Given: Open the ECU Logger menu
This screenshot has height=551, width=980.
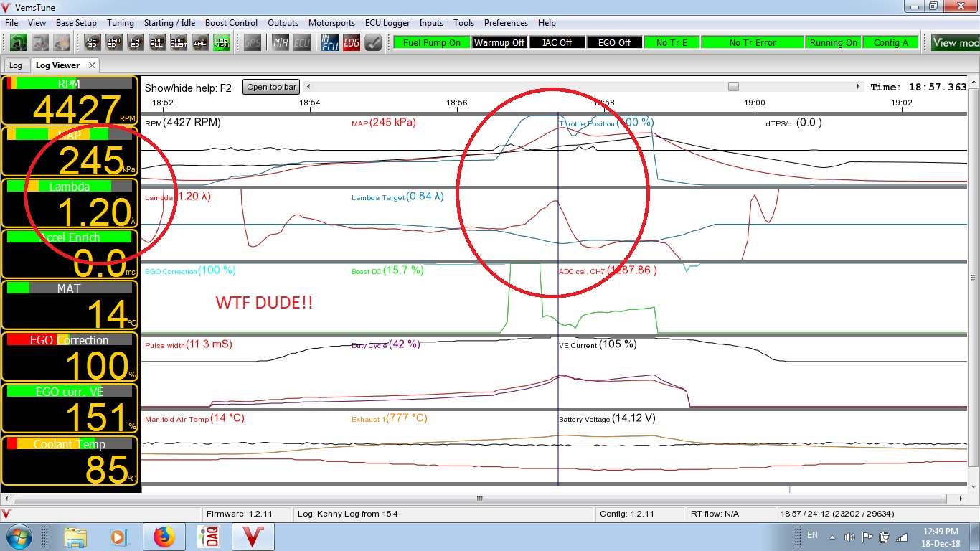Looking at the screenshot, I should pyautogui.click(x=387, y=23).
